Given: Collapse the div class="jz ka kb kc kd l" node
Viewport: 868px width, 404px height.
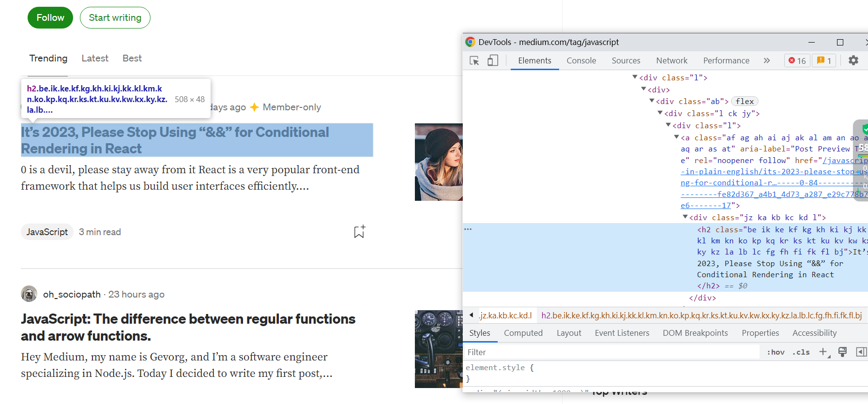Looking at the screenshot, I should tap(685, 217).
